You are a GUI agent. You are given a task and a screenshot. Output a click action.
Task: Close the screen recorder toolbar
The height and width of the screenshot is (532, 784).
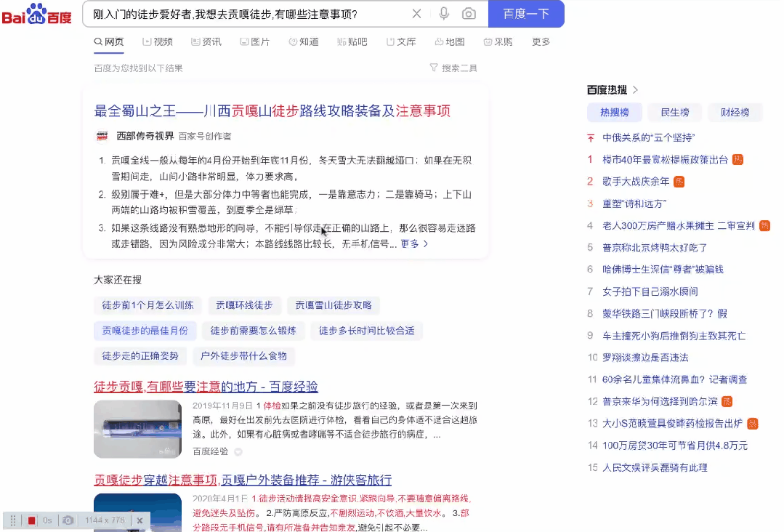140,520
